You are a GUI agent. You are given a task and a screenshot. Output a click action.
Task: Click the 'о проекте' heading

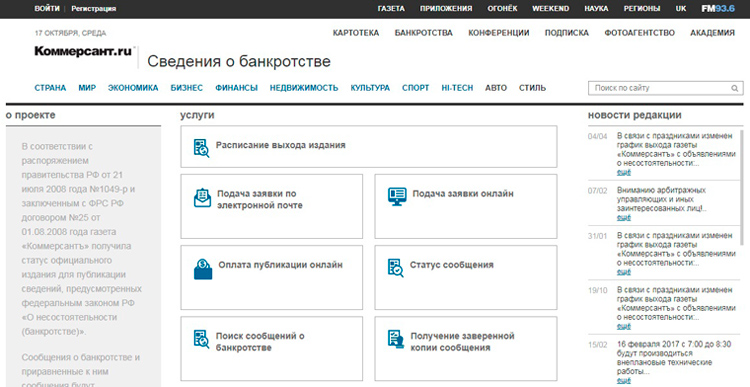tap(31, 115)
